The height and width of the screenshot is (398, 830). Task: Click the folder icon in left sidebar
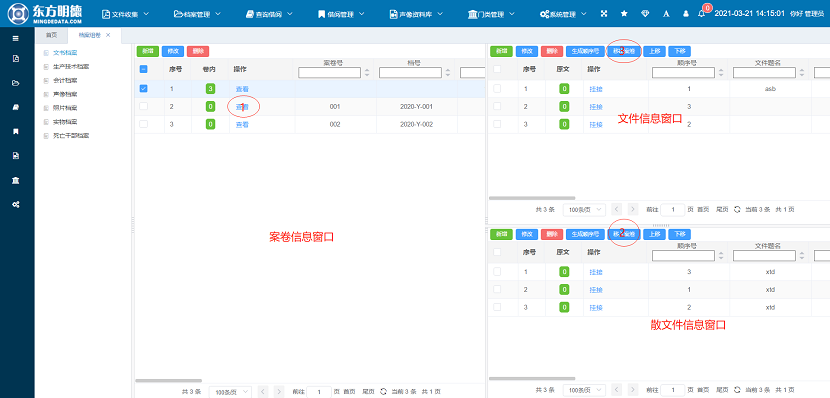click(16, 83)
